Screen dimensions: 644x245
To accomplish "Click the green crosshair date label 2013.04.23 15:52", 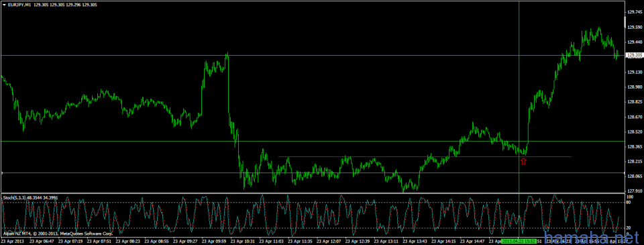I will [519, 240].
